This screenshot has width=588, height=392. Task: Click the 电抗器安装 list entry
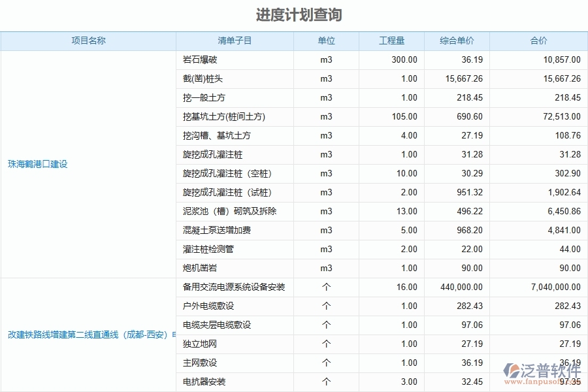tap(204, 382)
